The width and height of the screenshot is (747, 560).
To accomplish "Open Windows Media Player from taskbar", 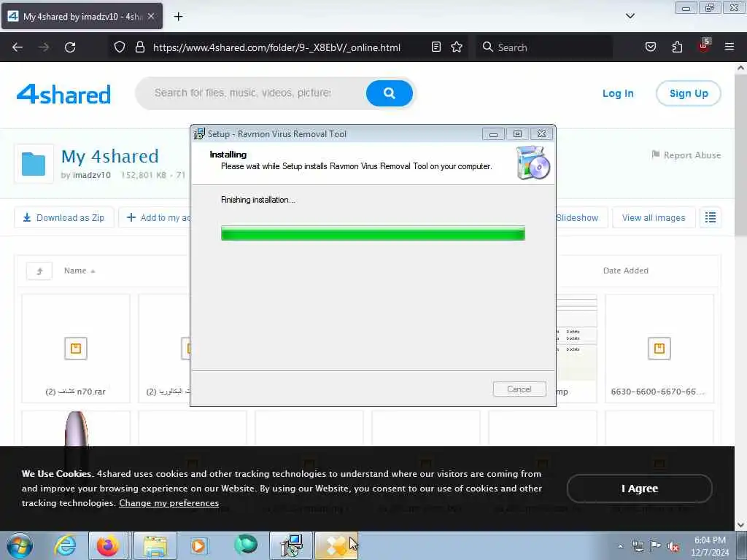I will point(198,545).
